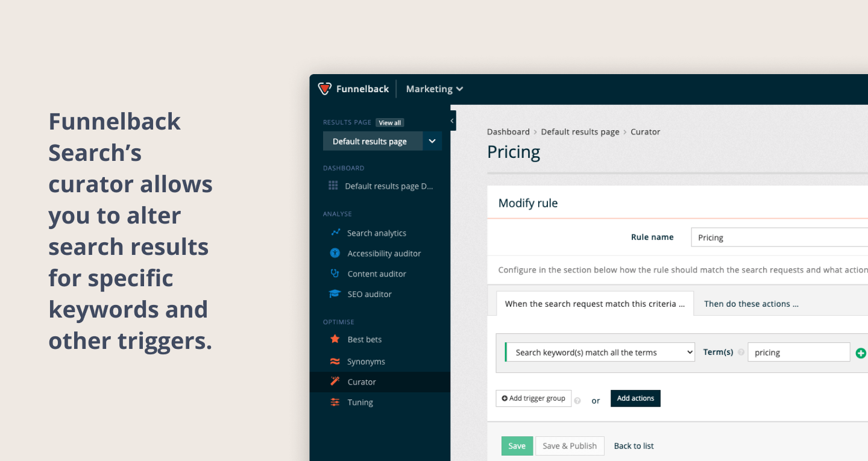Click the Rule name input field
Screen dimensions: 868x461
(779, 237)
